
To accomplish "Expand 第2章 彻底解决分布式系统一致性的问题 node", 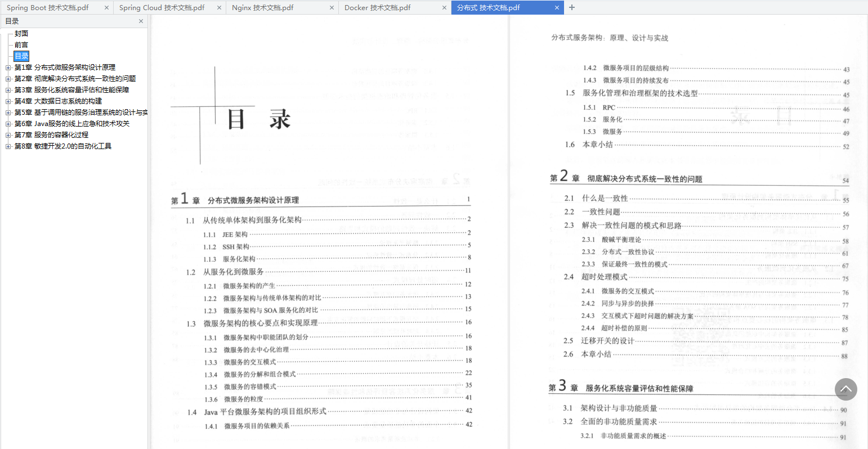I will coord(8,79).
